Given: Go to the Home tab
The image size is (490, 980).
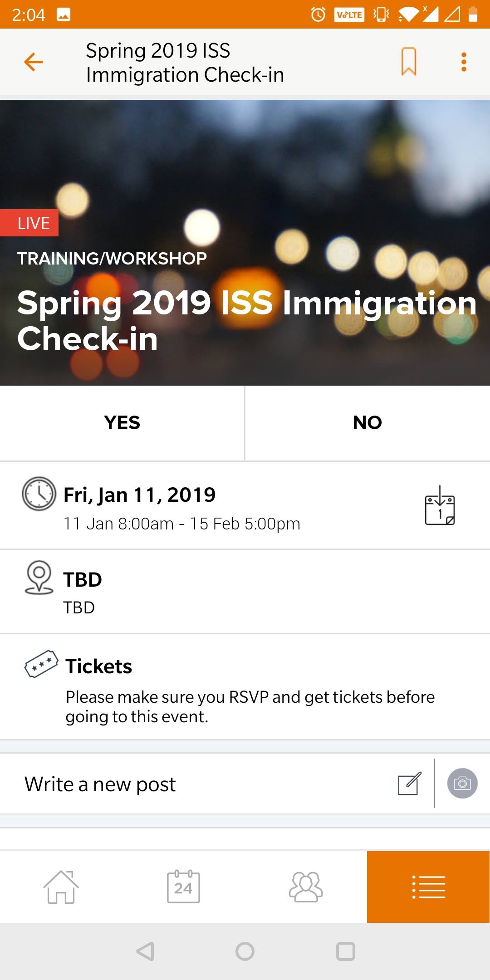Looking at the screenshot, I should pos(61,887).
